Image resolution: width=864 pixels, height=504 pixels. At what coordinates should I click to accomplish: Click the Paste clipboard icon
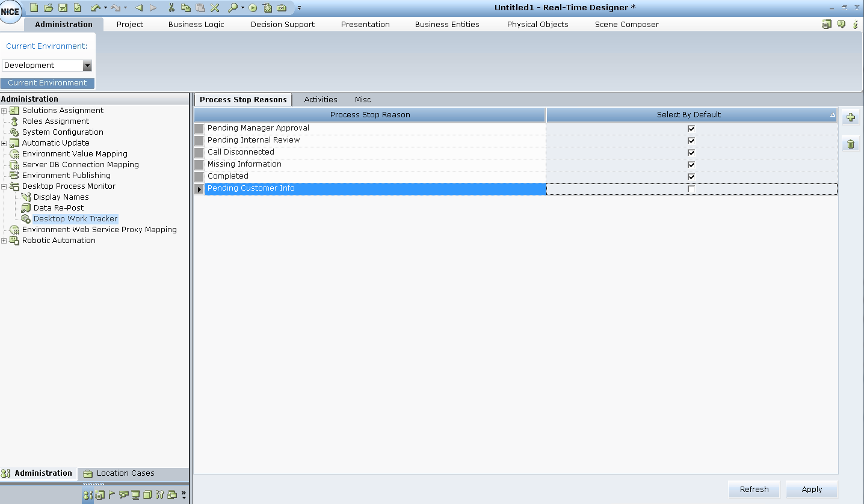[200, 8]
